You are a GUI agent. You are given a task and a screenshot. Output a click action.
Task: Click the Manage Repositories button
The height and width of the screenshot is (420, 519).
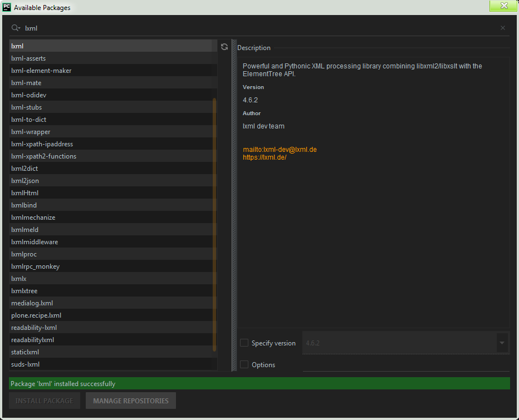pos(130,401)
